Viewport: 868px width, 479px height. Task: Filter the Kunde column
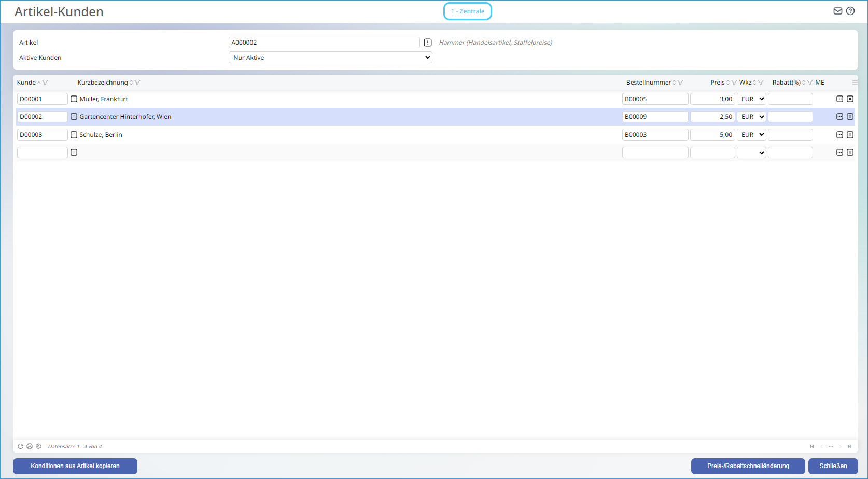45,83
